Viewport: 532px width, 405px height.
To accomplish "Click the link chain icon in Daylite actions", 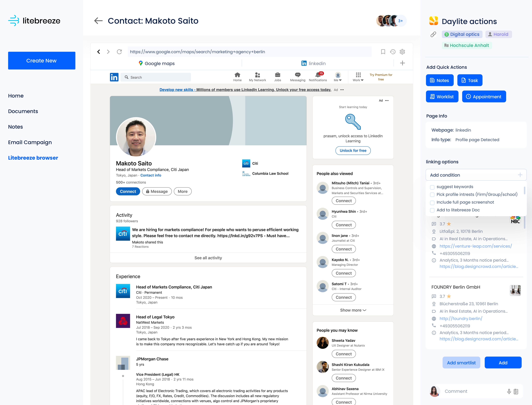I will [433, 34].
